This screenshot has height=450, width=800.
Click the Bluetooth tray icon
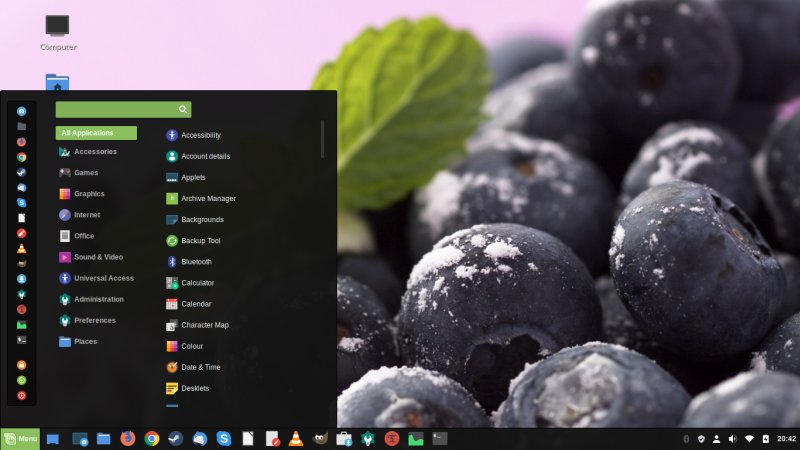pyautogui.click(x=686, y=439)
